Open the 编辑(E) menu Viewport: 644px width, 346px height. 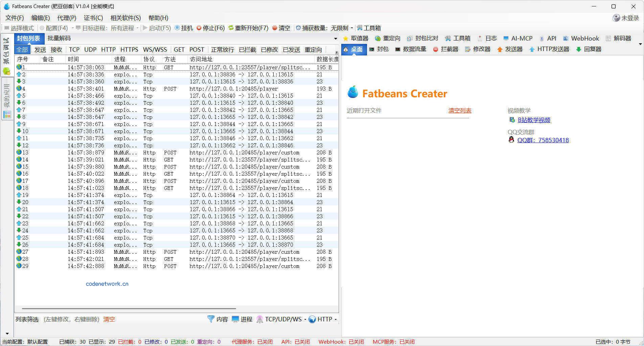[41, 18]
